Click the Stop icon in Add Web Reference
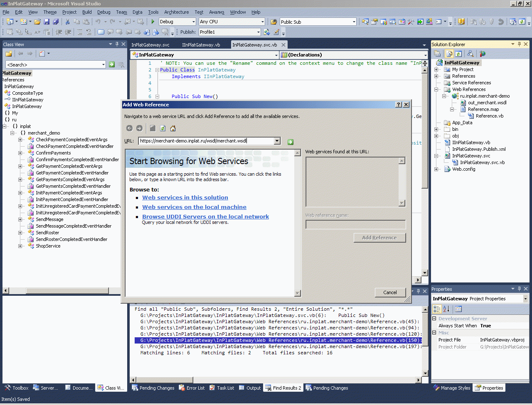This screenshot has width=532, height=405. click(x=153, y=128)
